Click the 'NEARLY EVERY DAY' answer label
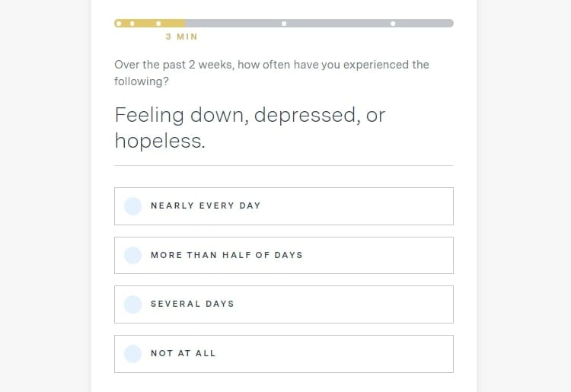571x392 pixels. coord(206,206)
